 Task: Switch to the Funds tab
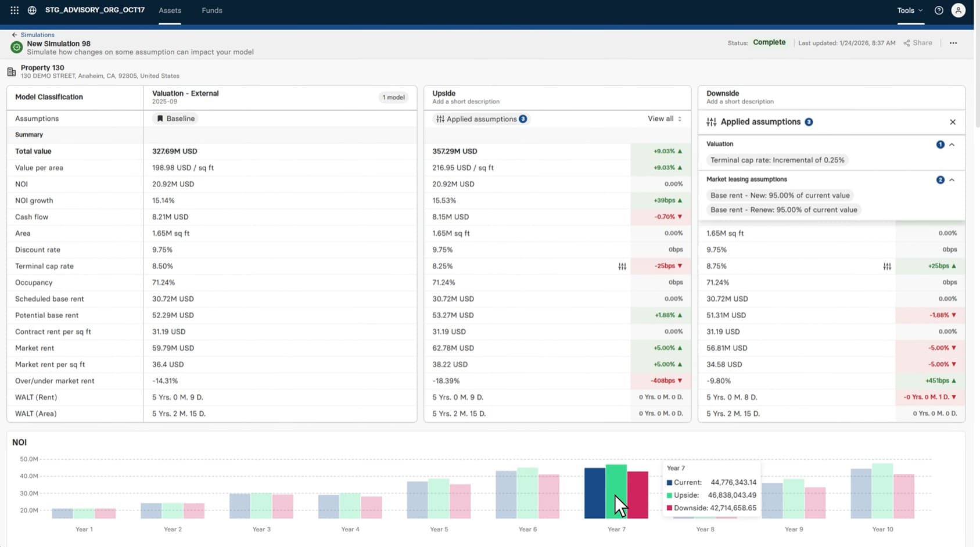[x=211, y=10]
